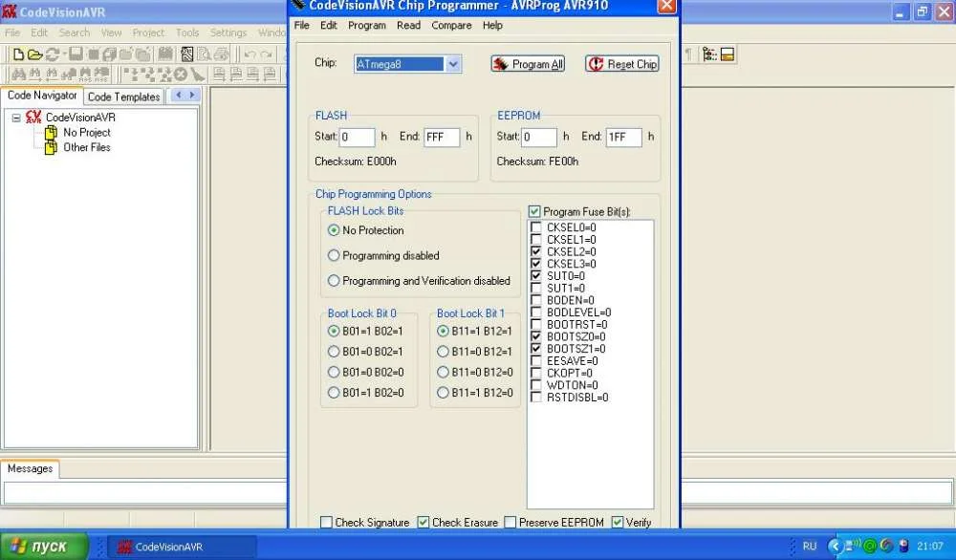956x560 pixels.
Task: Uncheck the Program Fuse Bit(s) checkbox
Action: pos(534,211)
